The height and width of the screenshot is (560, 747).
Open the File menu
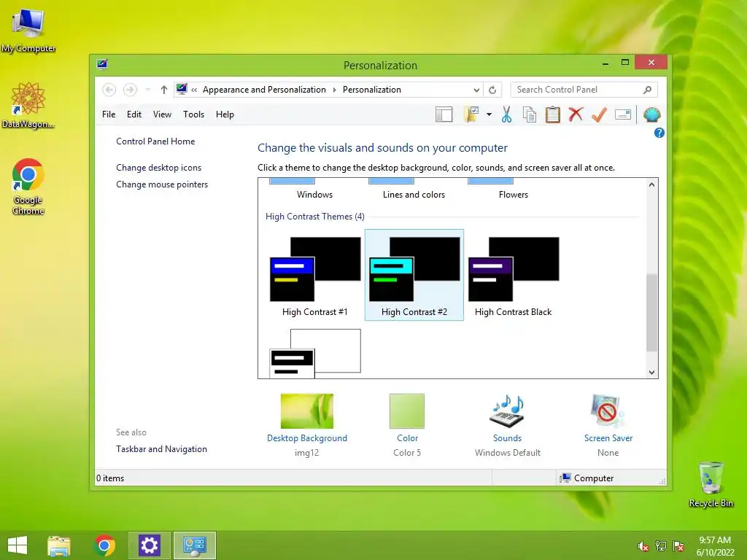click(x=109, y=114)
